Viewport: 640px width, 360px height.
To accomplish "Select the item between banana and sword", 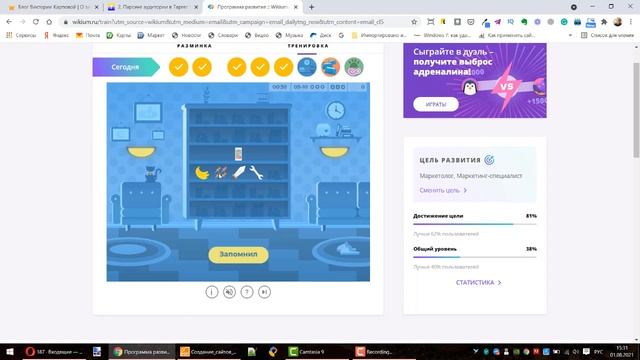I will (x=221, y=173).
